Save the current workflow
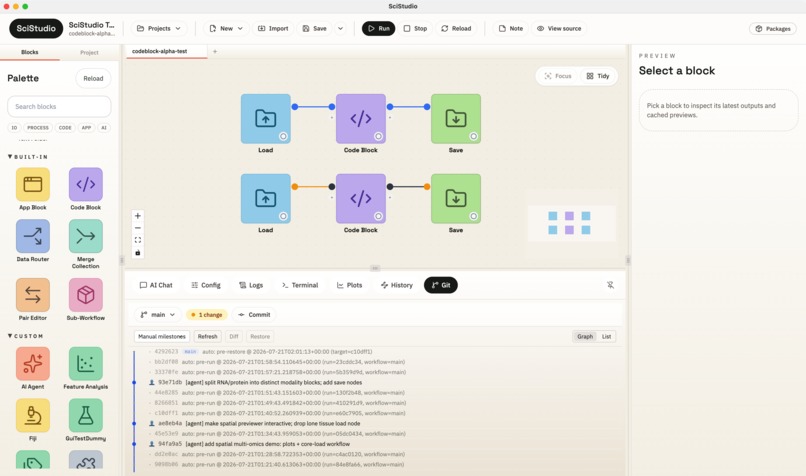This screenshot has width=806, height=476. point(315,28)
